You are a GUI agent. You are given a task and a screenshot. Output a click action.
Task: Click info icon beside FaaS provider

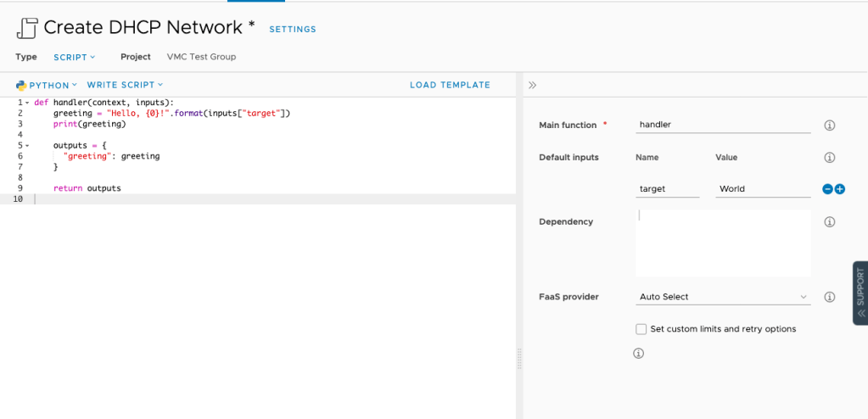(x=829, y=297)
